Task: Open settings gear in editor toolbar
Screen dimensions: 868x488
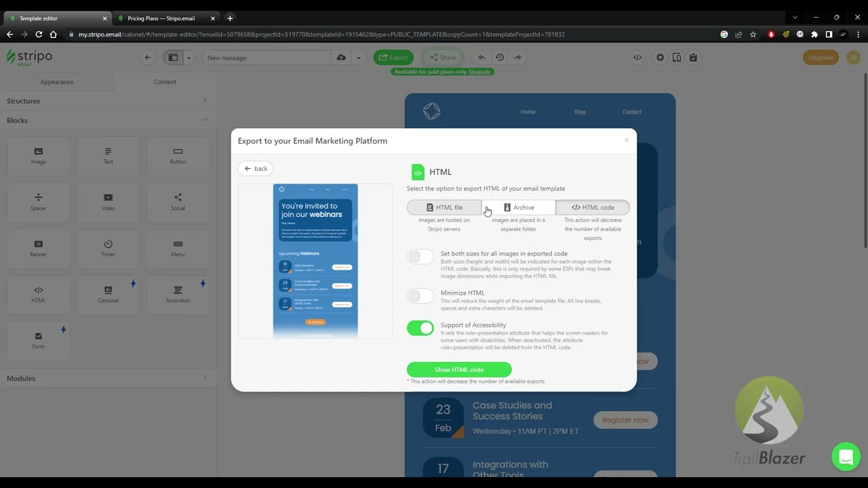Action: click(x=660, y=58)
